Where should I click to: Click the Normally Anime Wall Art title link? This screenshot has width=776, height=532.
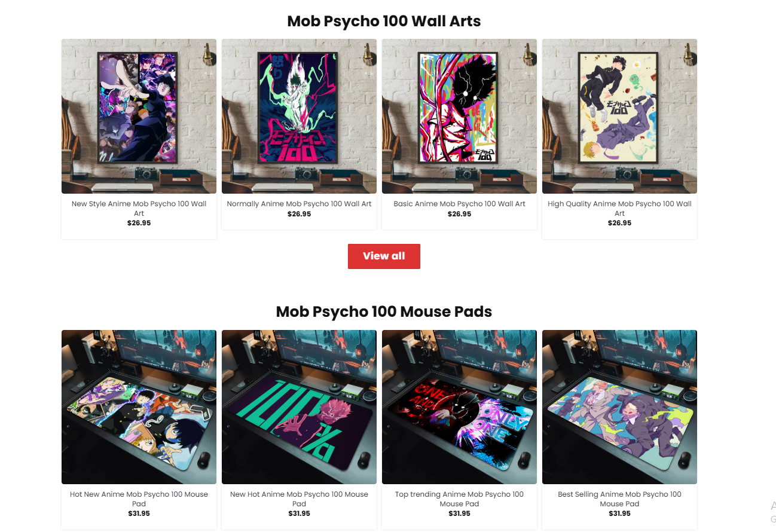coord(299,204)
